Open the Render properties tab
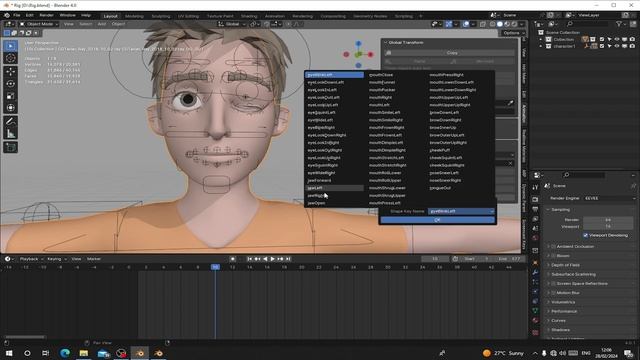 coord(535,200)
